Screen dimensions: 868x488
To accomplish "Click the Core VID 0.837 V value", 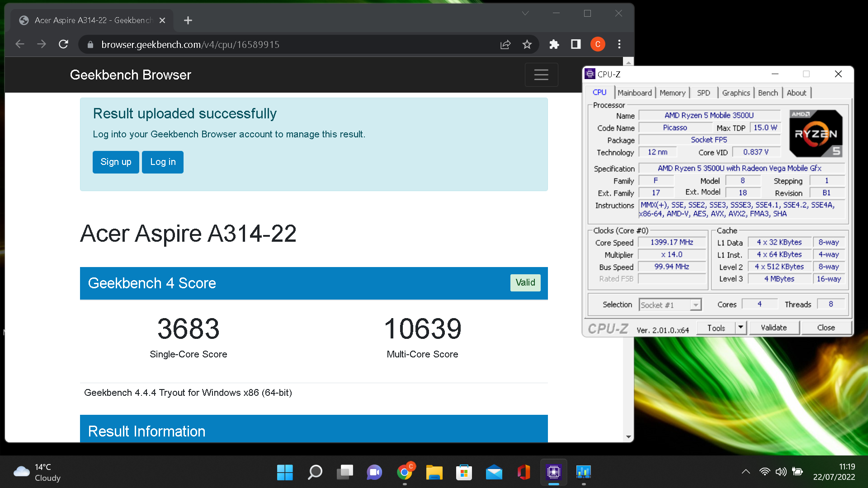I will tap(756, 152).
